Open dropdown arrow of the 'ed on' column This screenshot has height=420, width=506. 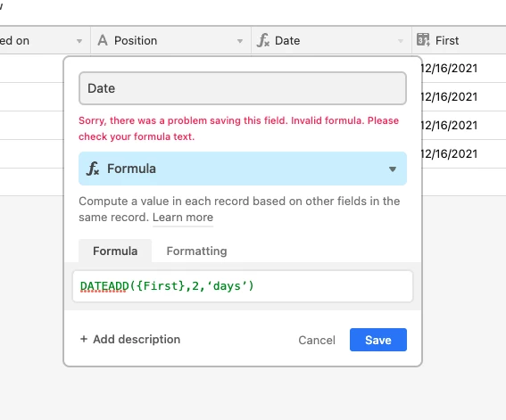point(79,41)
